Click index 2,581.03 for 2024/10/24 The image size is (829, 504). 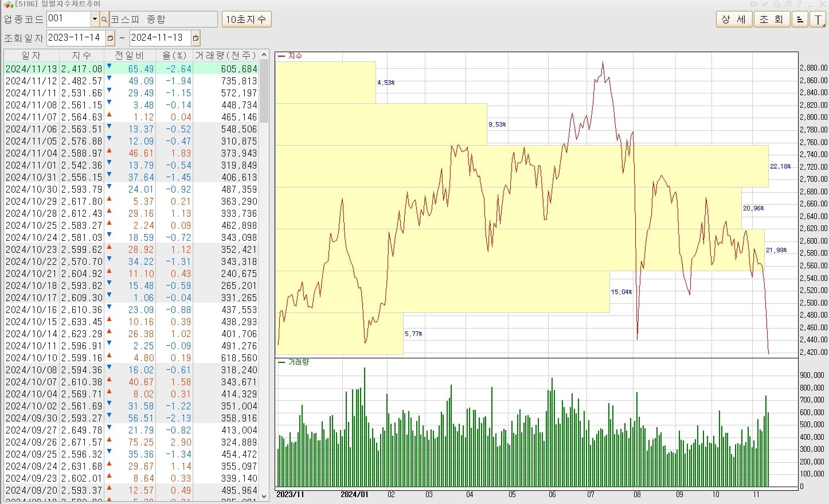[81, 237]
